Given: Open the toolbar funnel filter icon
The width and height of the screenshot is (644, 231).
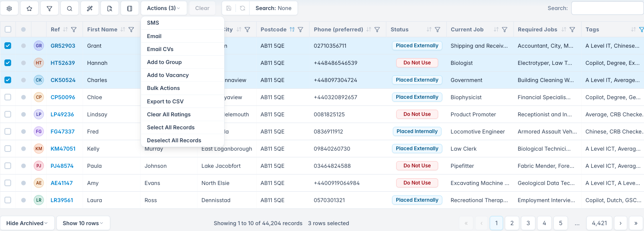Looking at the screenshot, I should 49,8.
